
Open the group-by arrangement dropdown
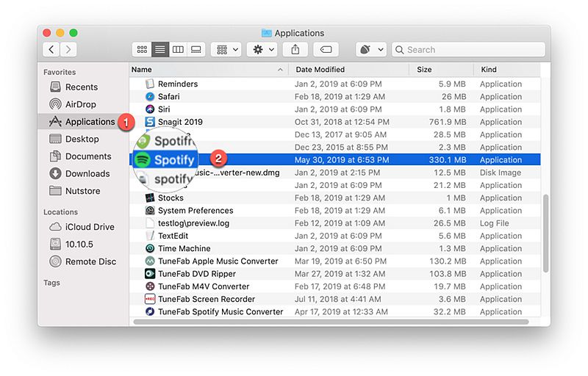[x=226, y=49]
